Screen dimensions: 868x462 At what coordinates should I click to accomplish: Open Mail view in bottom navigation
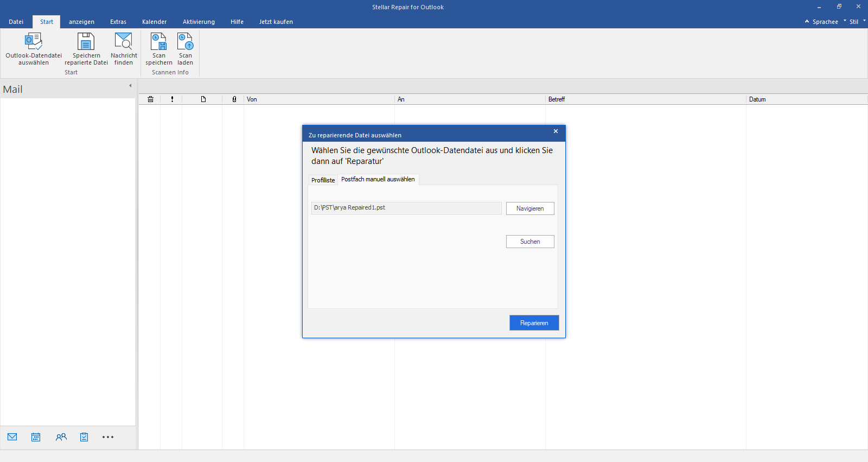[x=12, y=437]
